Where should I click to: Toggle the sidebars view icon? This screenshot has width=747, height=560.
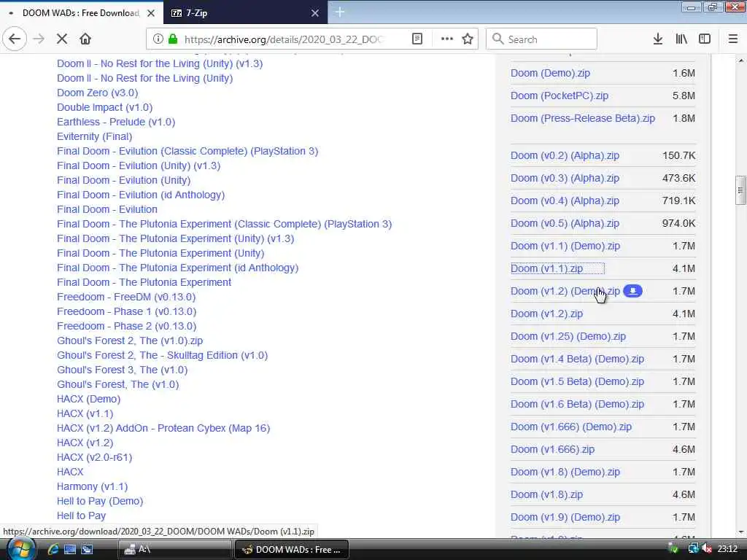pyautogui.click(x=705, y=39)
